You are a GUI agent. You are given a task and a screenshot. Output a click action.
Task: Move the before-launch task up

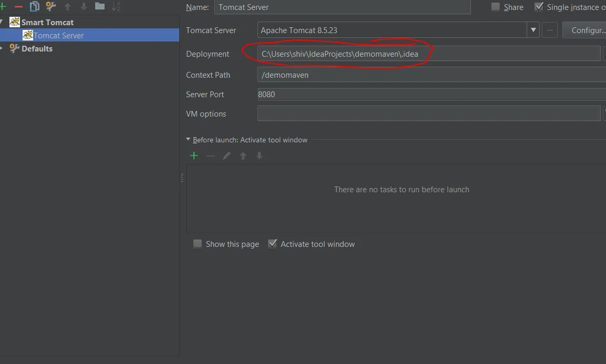(243, 155)
